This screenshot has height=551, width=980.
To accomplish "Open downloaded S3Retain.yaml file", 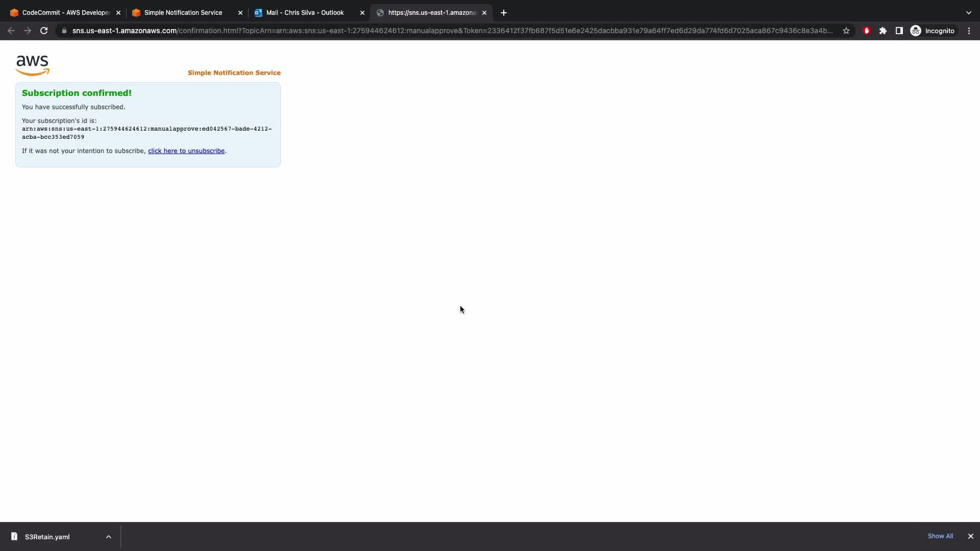I will (47, 537).
